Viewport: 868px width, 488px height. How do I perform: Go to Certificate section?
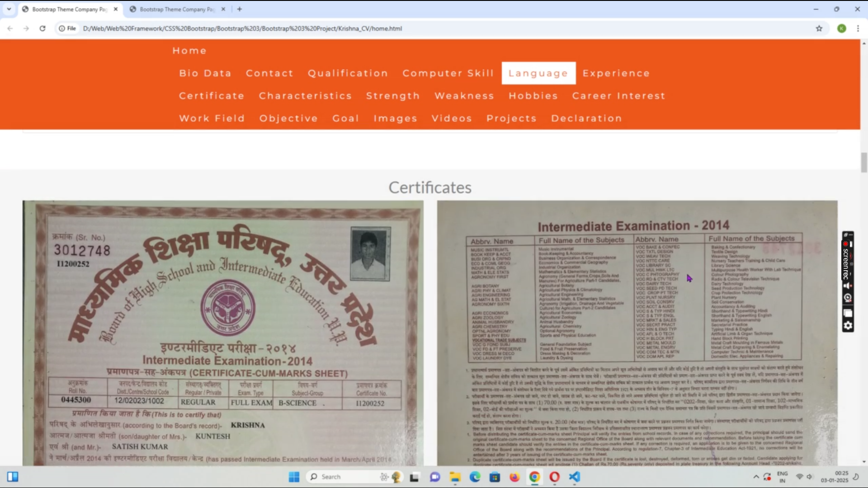point(212,96)
